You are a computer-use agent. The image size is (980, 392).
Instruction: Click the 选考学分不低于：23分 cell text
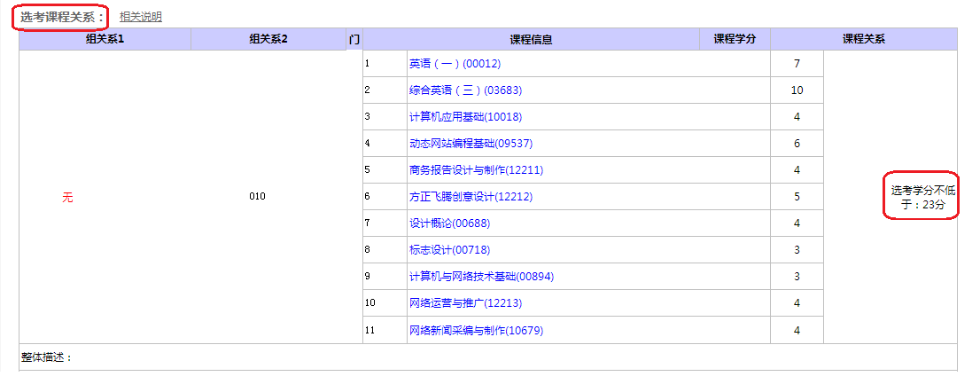click(922, 196)
